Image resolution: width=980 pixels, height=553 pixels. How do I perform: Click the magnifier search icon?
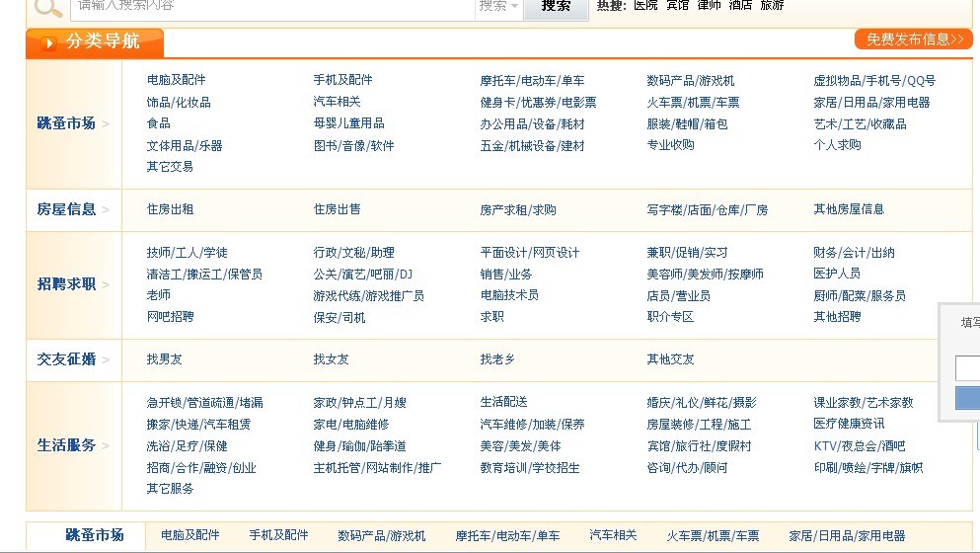point(48,8)
